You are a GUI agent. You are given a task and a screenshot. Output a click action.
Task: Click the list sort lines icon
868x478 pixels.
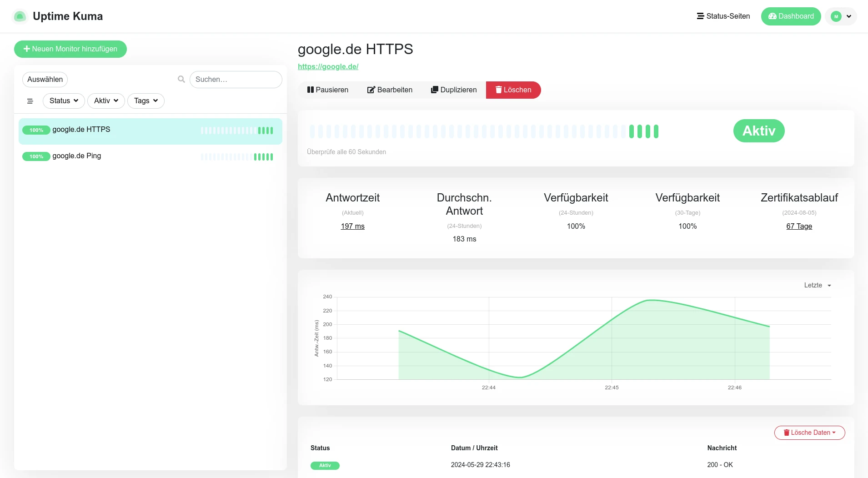(x=30, y=101)
